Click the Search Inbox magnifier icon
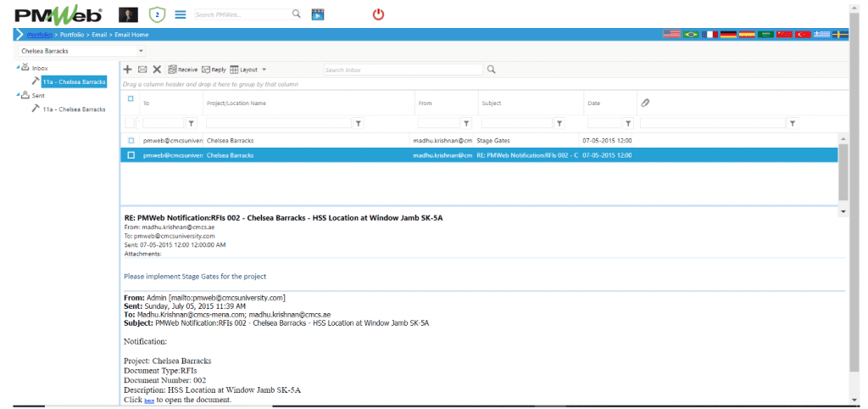 [491, 70]
